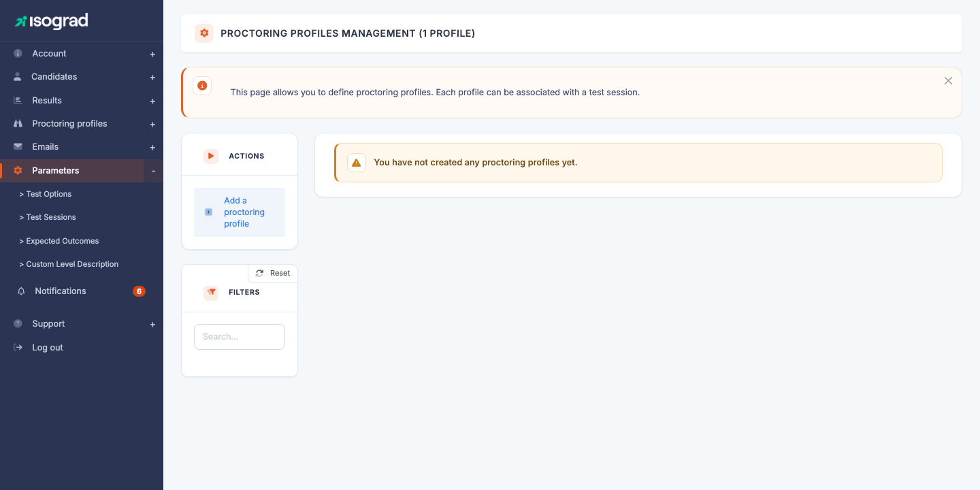Expand the Results section plus sign

coord(152,101)
